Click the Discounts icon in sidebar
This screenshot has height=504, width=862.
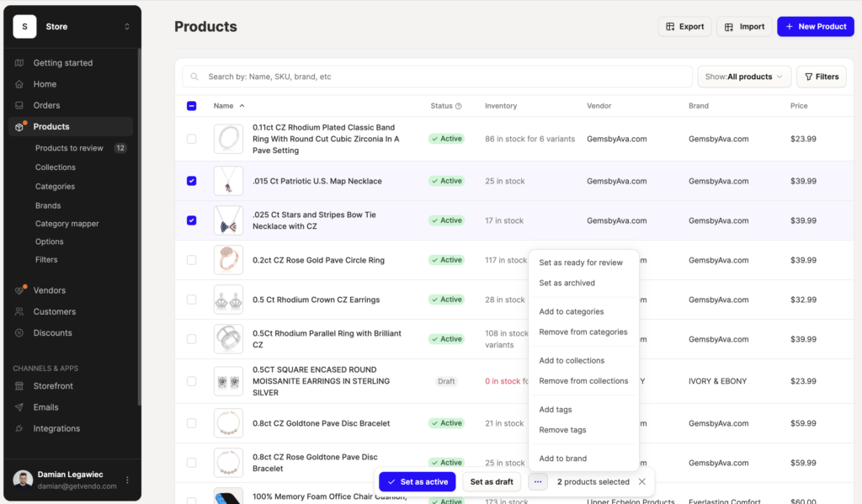click(x=19, y=332)
